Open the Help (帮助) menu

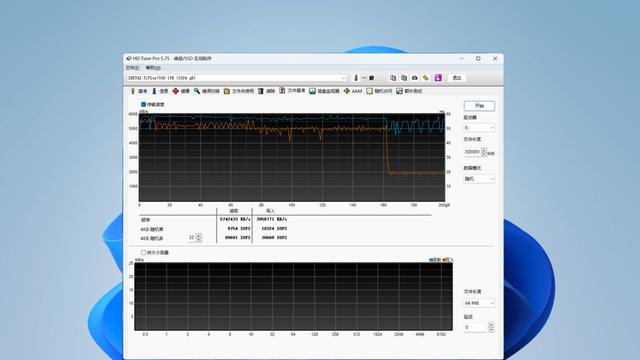[x=153, y=68]
